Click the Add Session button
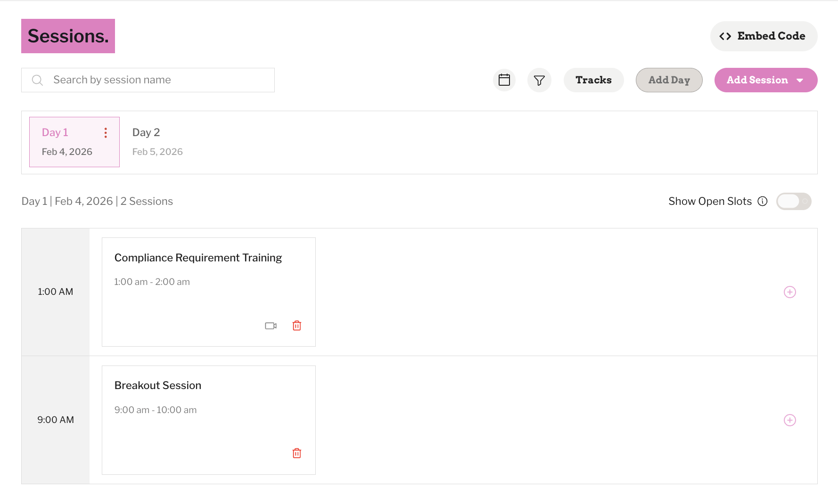This screenshot has width=838, height=504. pyautogui.click(x=766, y=80)
